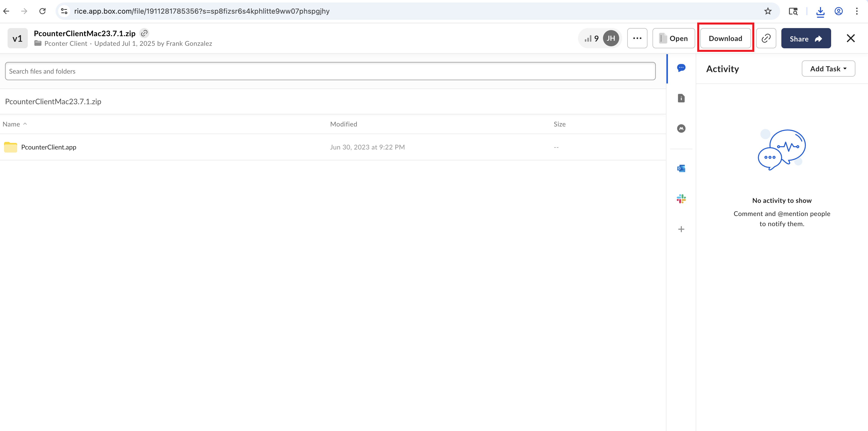
Task: Focus the Search files and folders field
Action: tap(330, 71)
